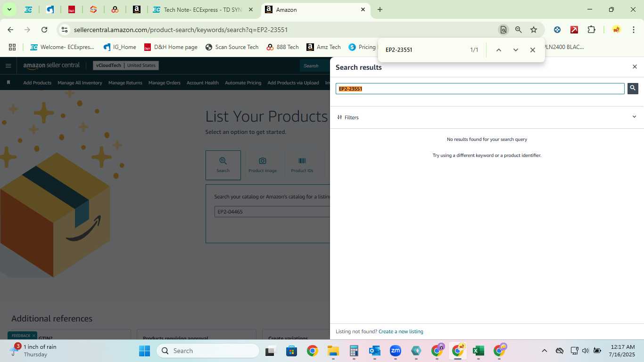The image size is (644, 362).
Task: Open the Extensions puzzle icon
Action: (x=591, y=30)
